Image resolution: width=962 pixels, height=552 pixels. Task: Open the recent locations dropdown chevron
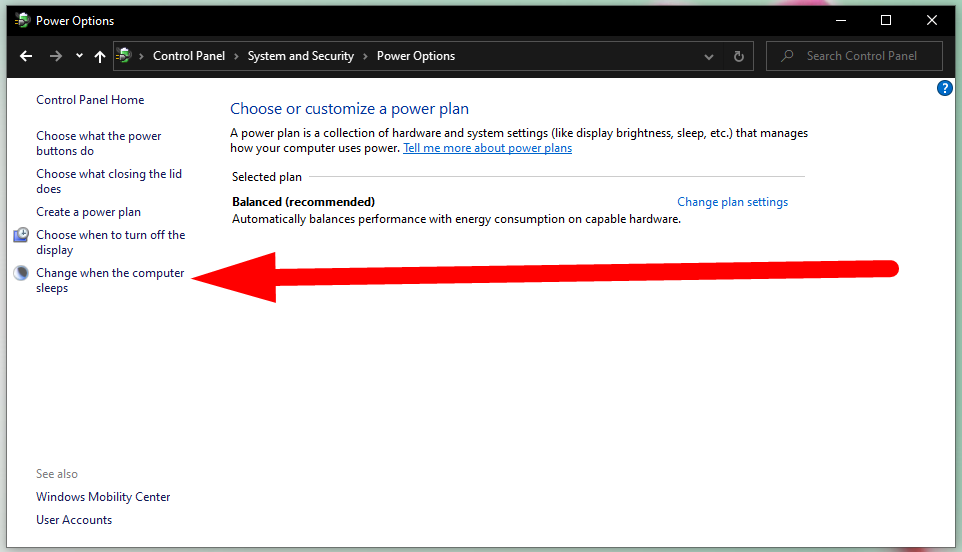point(79,56)
